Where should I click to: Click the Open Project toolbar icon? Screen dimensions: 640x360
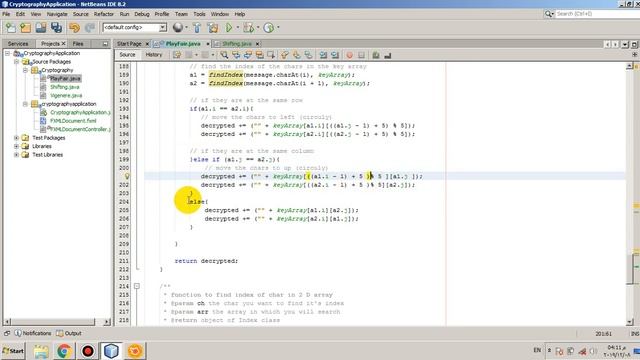pyautogui.click(x=41, y=28)
